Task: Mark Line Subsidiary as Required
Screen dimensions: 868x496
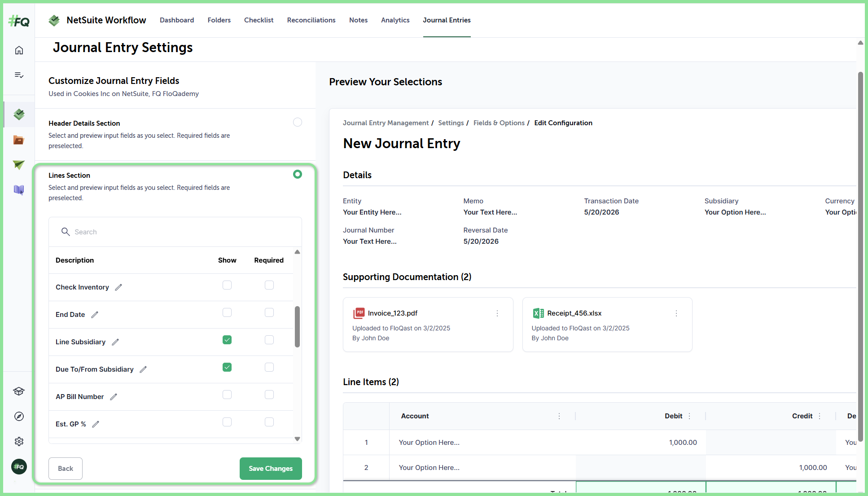Action: 269,340
